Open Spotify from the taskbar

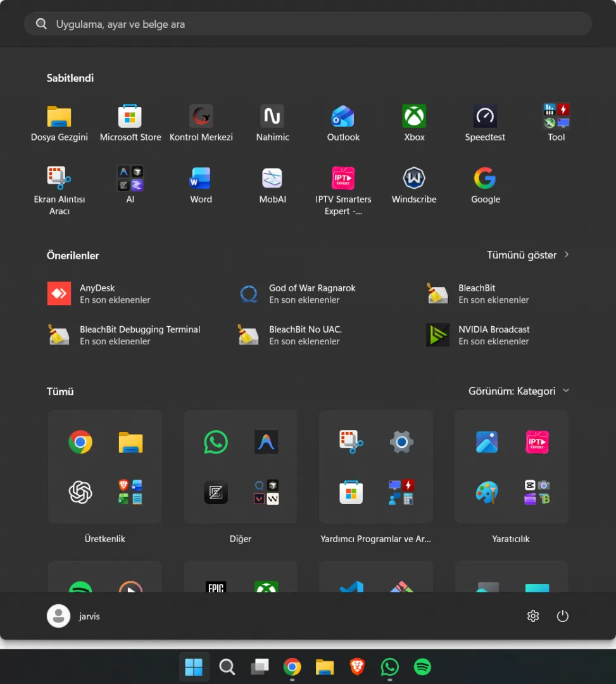422,667
